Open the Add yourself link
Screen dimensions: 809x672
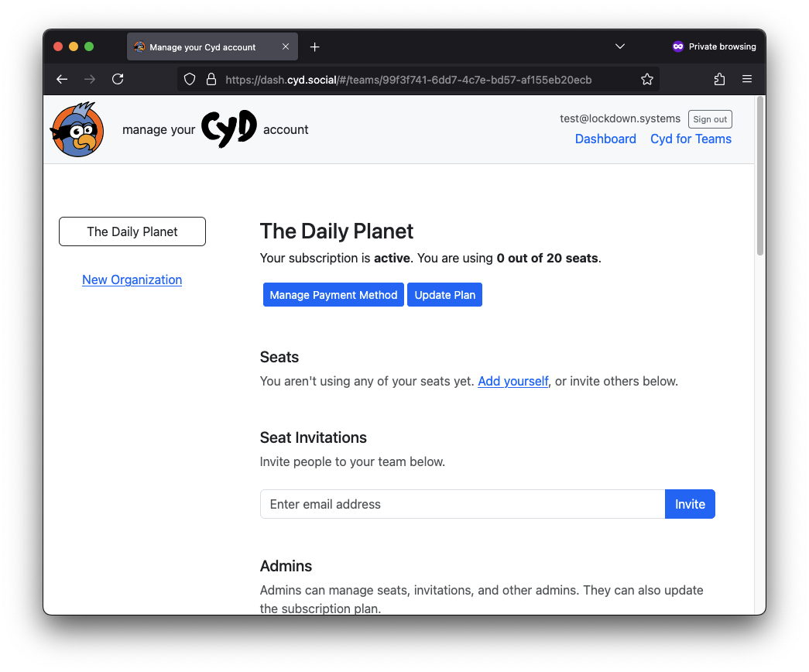coord(512,381)
